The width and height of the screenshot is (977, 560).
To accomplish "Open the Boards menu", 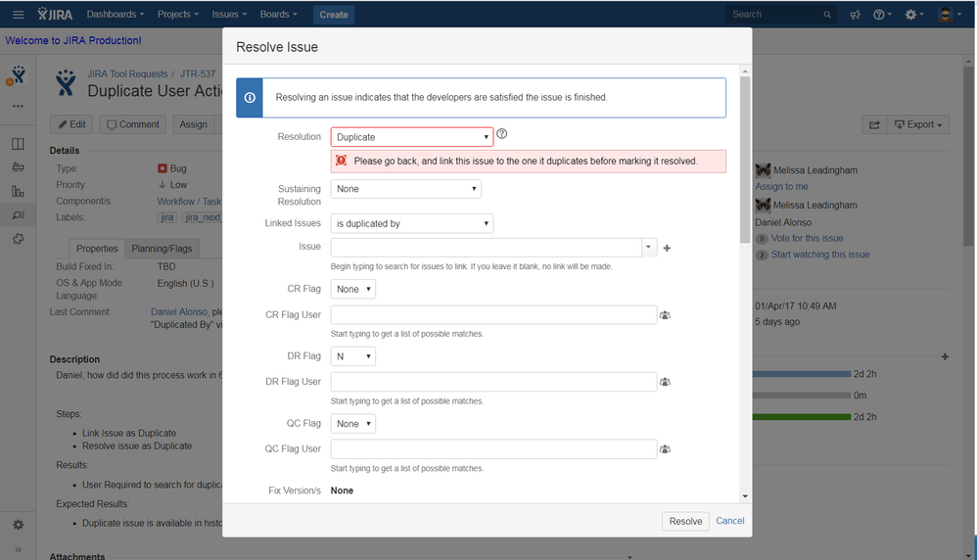I will click(279, 15).
